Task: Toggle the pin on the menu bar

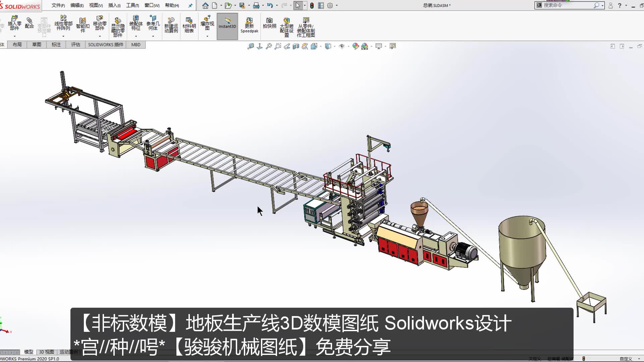Action: coord(190,6)
